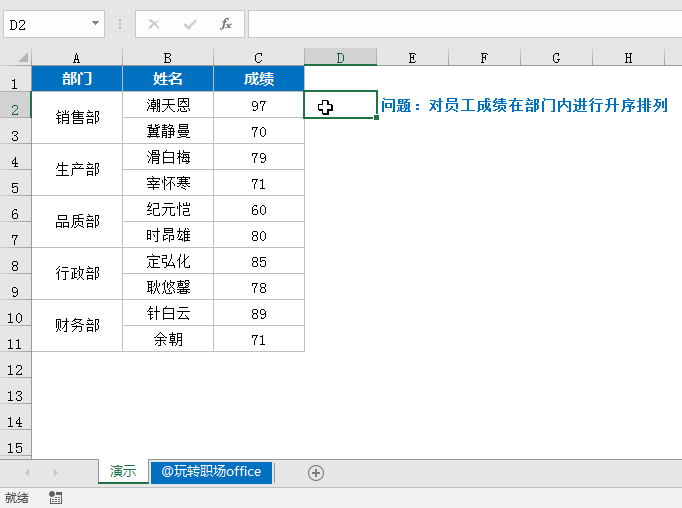
Task: Click the blue 问题 description text
Action: pyautogui.click(x=524, y=105)
